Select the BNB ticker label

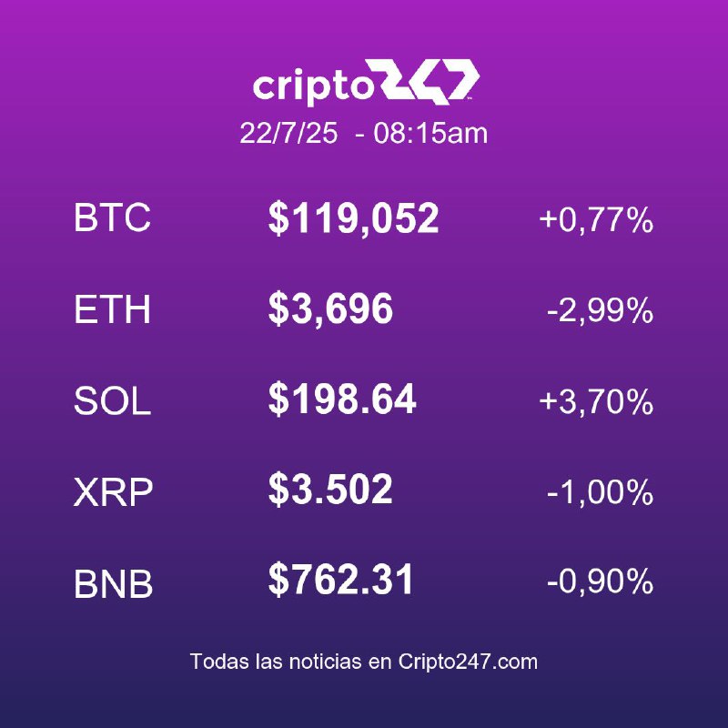(x=113, y=583)
